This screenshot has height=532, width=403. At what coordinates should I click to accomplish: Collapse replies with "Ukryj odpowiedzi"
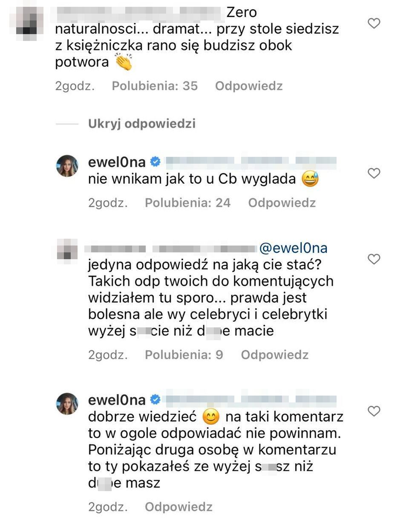[141, 124]
